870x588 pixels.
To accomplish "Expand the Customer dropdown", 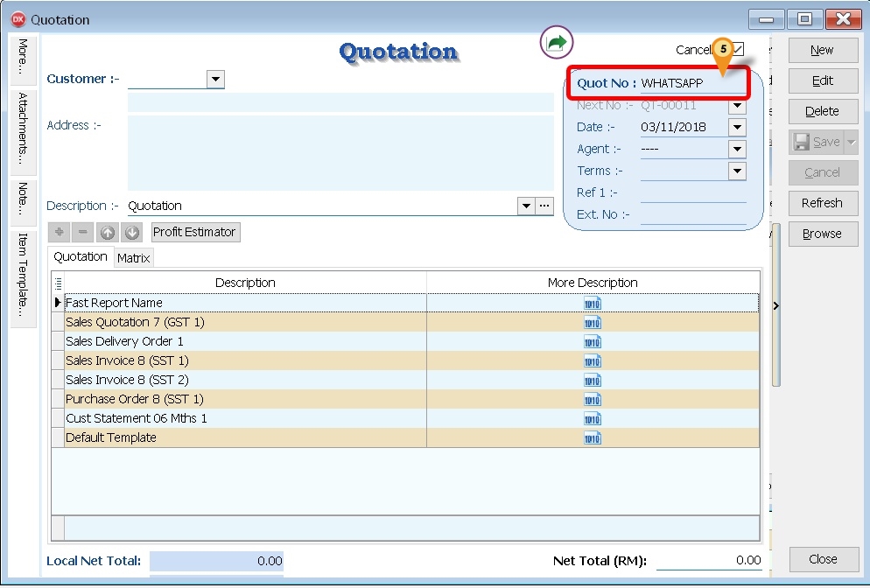I will click(x=215, y=80).
